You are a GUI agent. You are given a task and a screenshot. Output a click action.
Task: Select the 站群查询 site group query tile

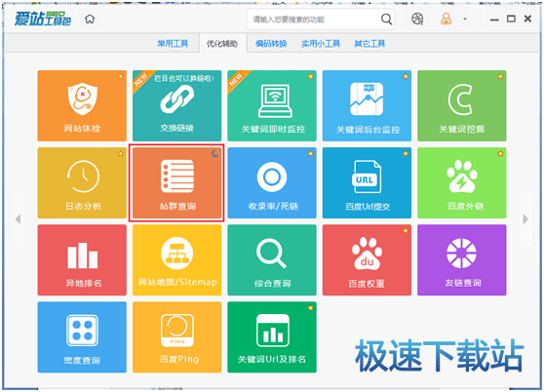pyautogui.click(x=176, y=182)
